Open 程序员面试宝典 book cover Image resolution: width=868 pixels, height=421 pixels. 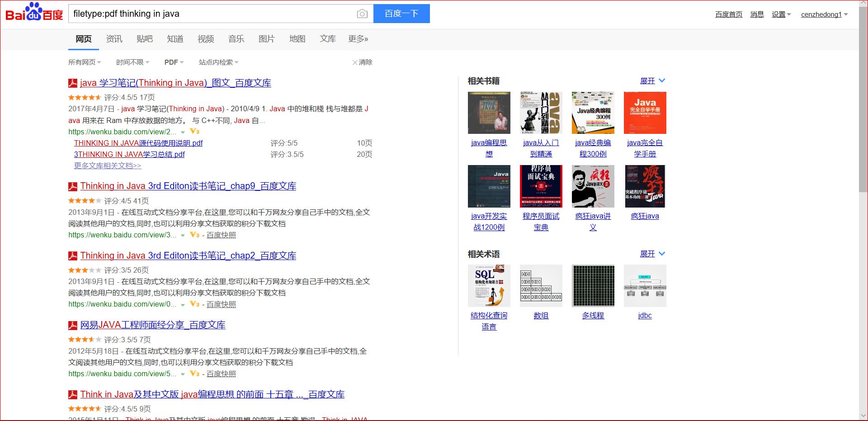pyautogui.click(x=541, y=186)
